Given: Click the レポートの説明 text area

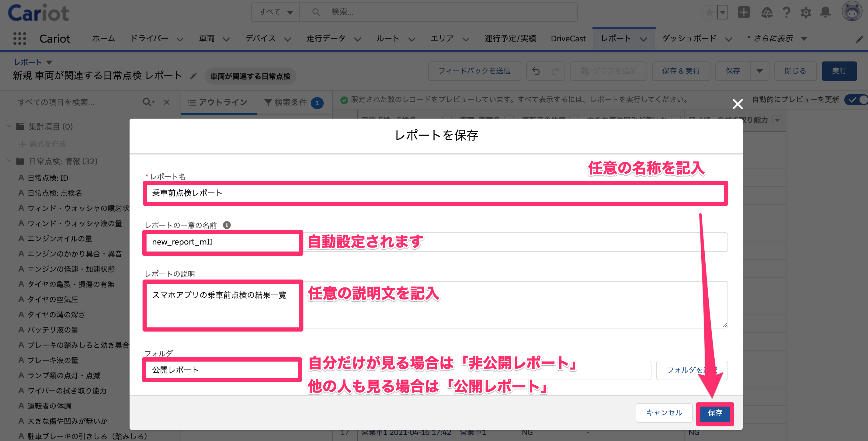Looking at the screenshot, I should [436, 305].
